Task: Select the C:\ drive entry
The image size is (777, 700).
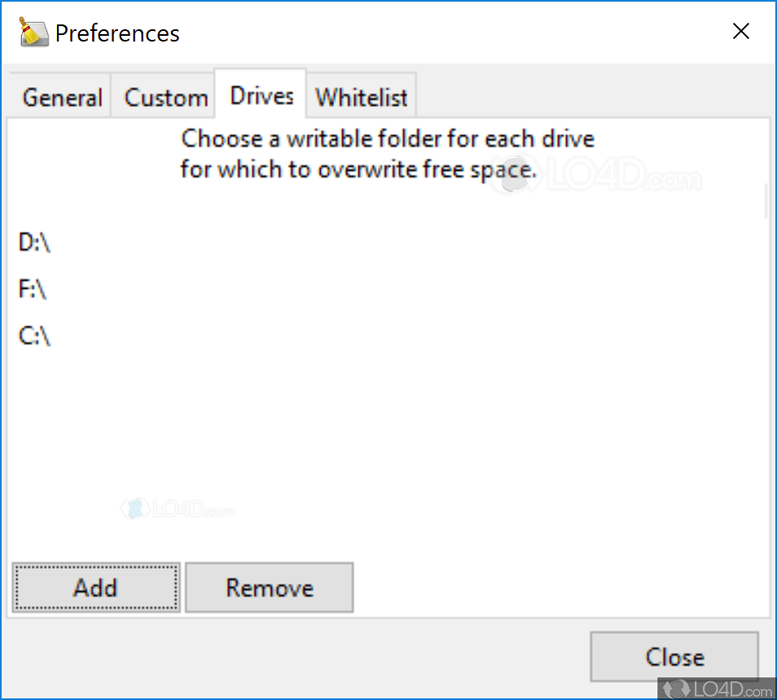Action: (x=33, y=335)
